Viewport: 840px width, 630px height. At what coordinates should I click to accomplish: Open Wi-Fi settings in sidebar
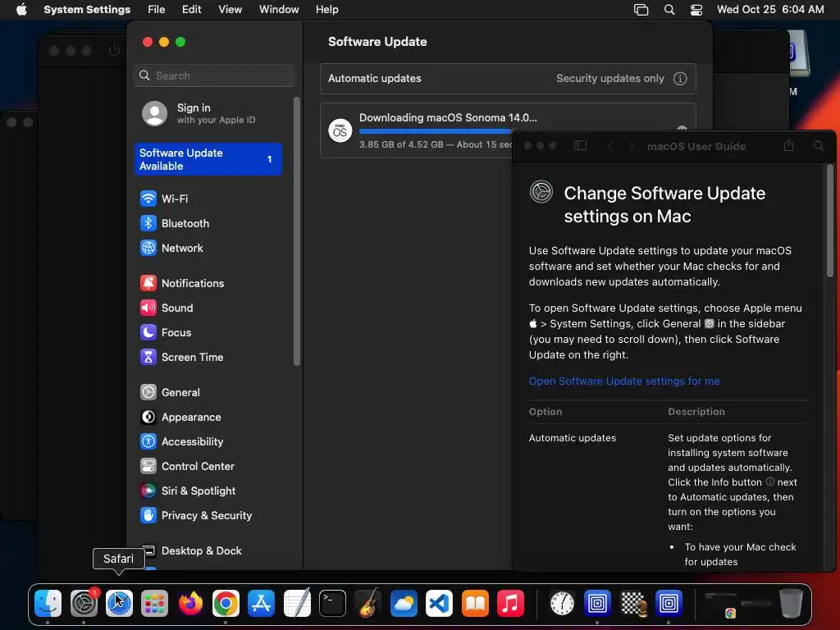click(164, 199)
